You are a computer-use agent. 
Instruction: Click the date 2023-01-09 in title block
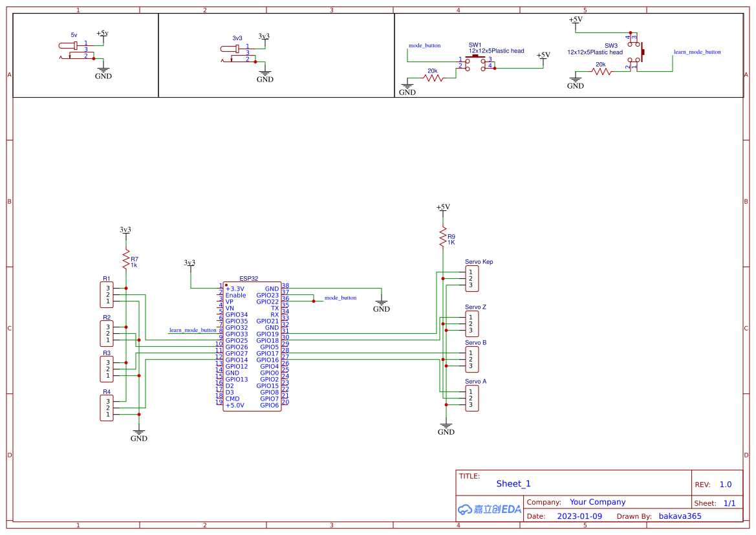[579, 516]
